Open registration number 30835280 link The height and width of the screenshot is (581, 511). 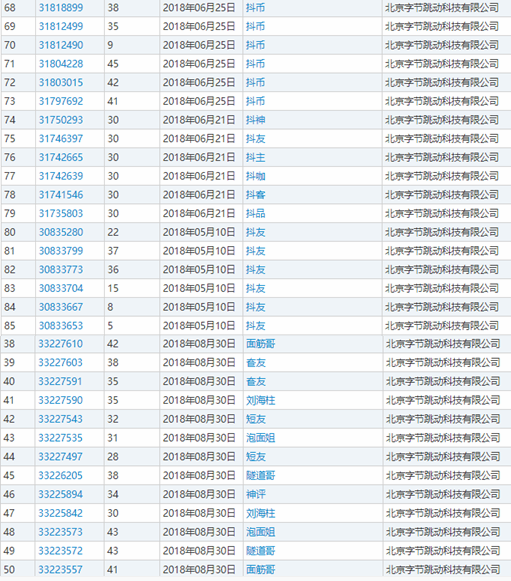61,232
